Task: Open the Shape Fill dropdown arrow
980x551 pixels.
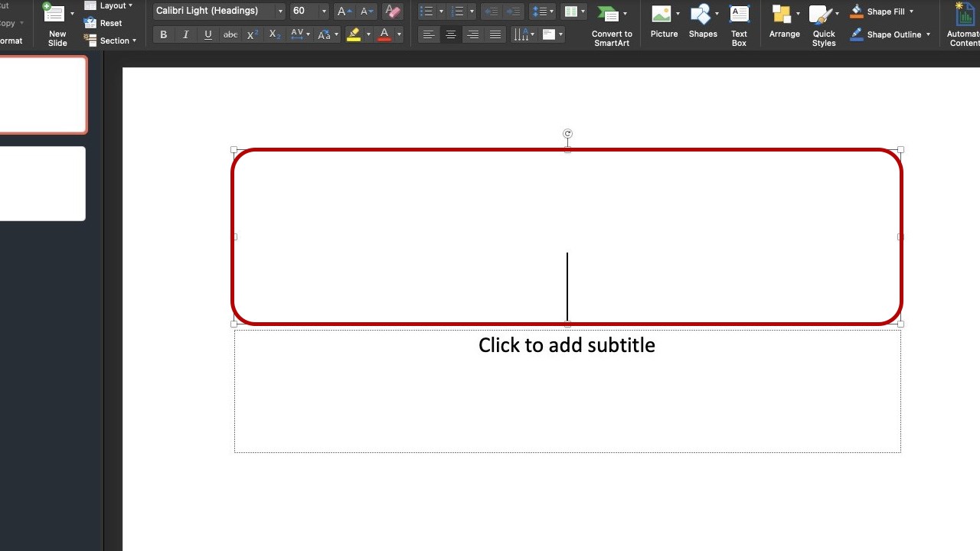Action: [x=911, y=11]
